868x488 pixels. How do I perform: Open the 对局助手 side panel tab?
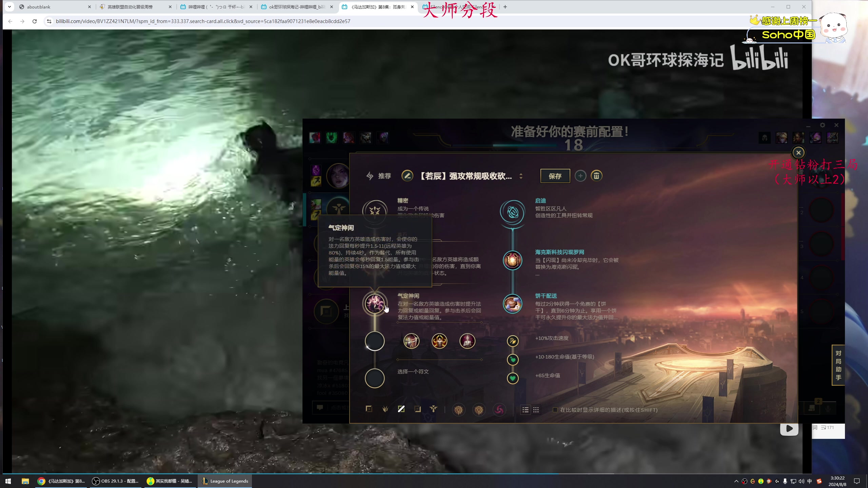(x=838, y=365)
